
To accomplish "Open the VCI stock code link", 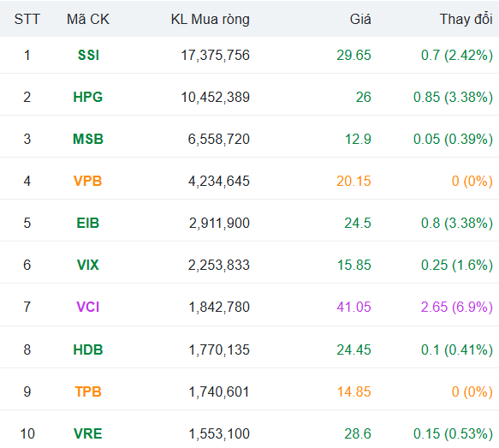I will (x=88, y=307).
